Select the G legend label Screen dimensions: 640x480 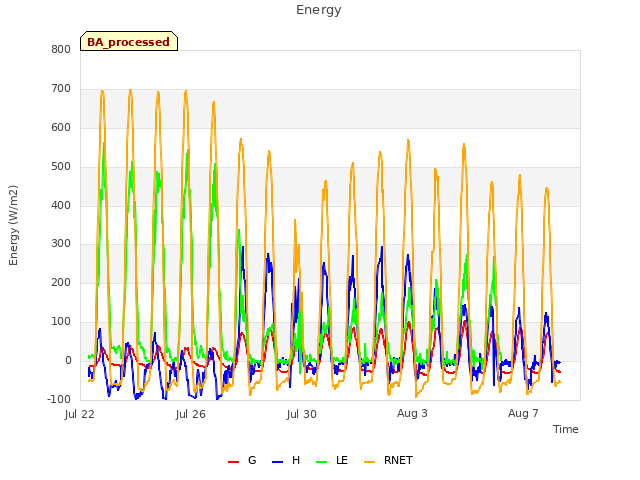pos(252,460)
